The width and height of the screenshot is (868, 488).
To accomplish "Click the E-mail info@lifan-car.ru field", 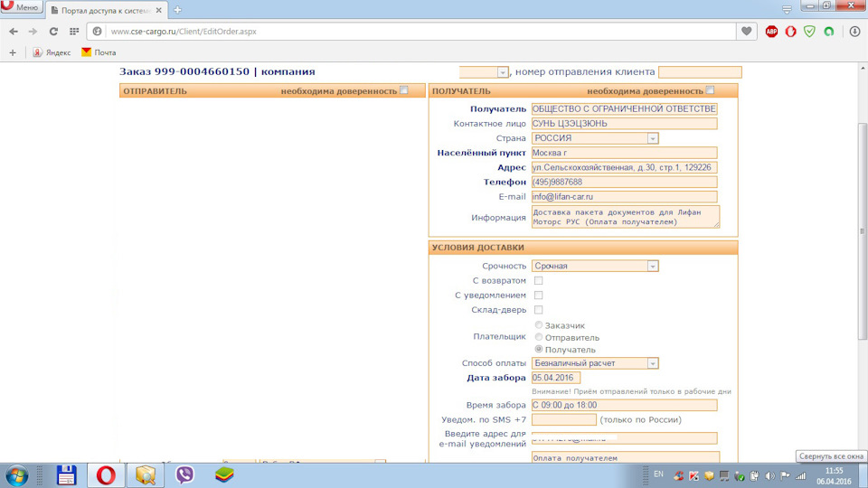I will point(625,196).
